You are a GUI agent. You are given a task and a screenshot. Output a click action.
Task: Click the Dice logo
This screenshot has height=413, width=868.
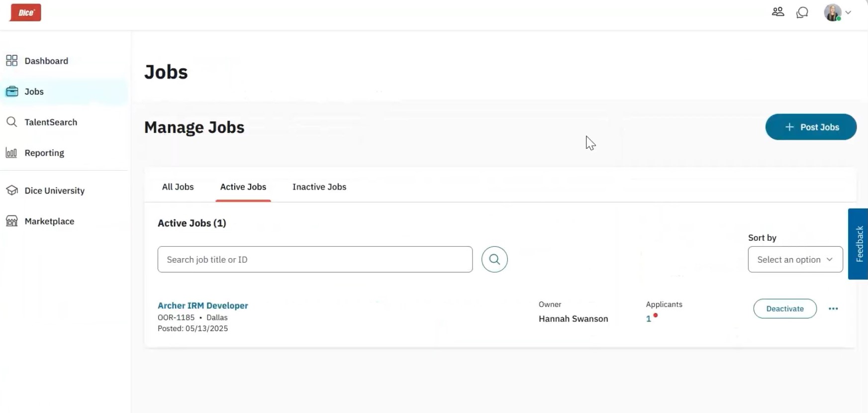[25, 12]
